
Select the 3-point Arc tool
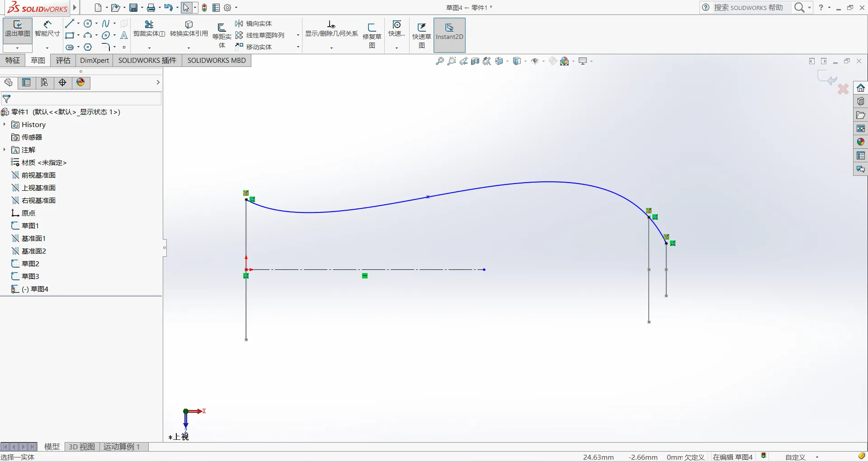(x=88, y=35)
